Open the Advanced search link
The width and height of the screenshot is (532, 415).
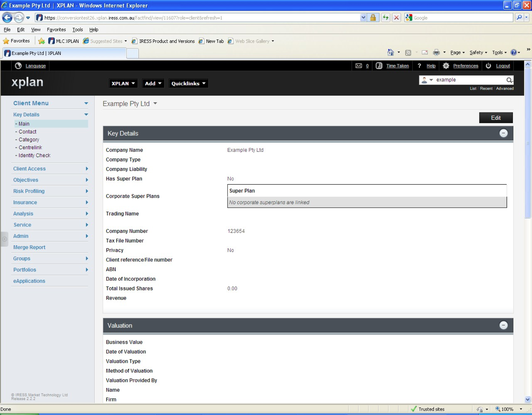tap(504, 89)
